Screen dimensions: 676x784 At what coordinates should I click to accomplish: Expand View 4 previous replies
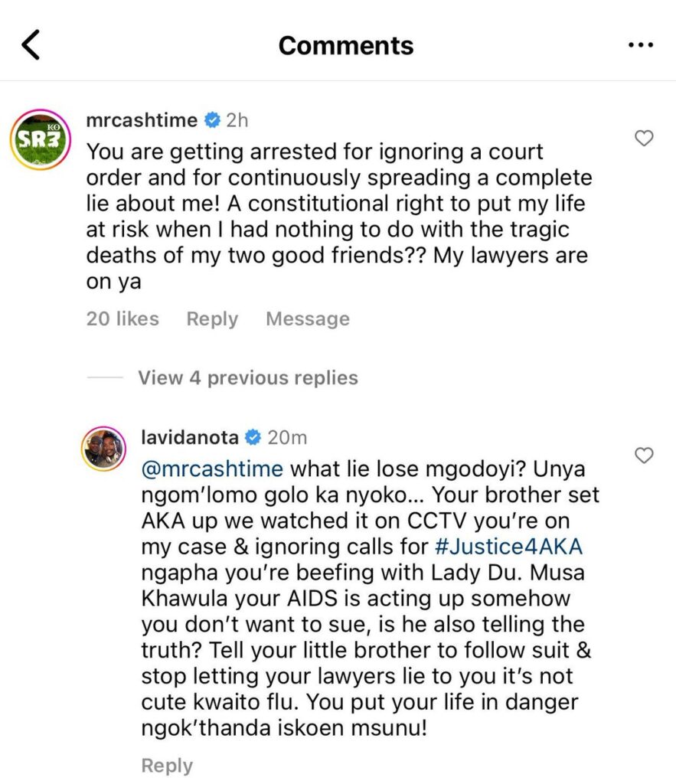coord(248,377)
